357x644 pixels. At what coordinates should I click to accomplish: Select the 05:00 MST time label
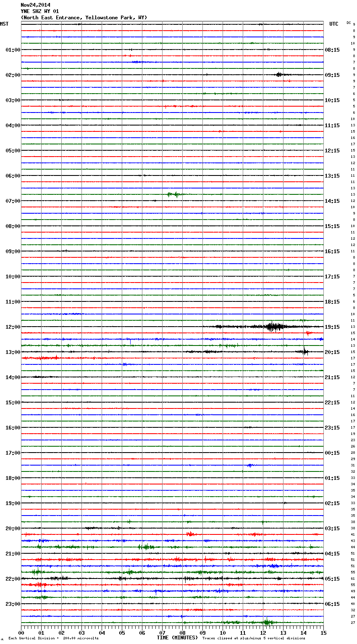pos(13,151)
